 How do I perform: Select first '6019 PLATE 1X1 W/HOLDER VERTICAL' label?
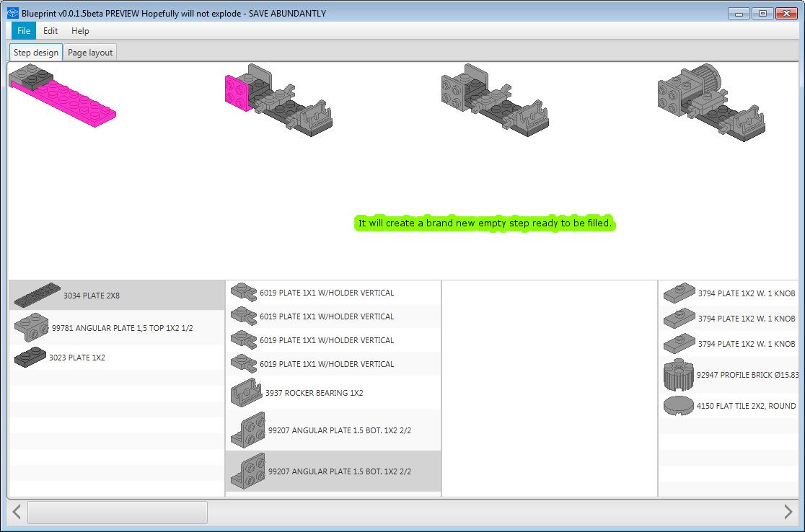coord(327,293)
